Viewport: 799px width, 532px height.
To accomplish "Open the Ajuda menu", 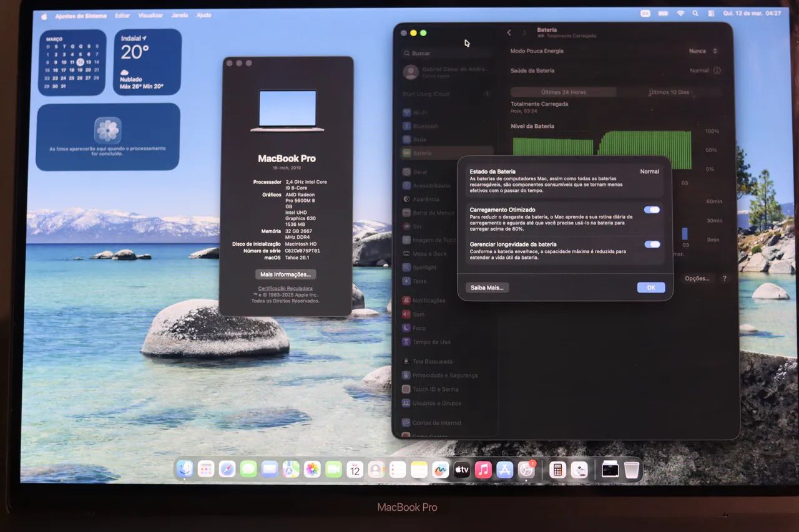I will click(203, 15).
